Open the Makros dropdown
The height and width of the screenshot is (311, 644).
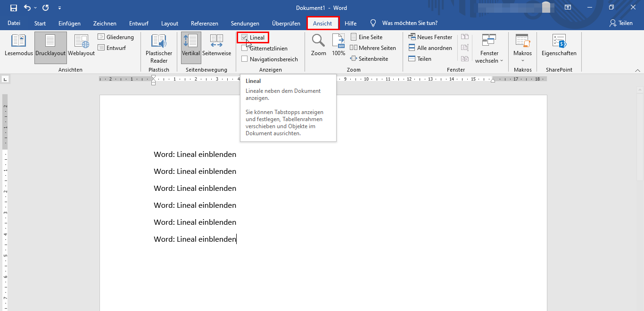tap(522, 48)
